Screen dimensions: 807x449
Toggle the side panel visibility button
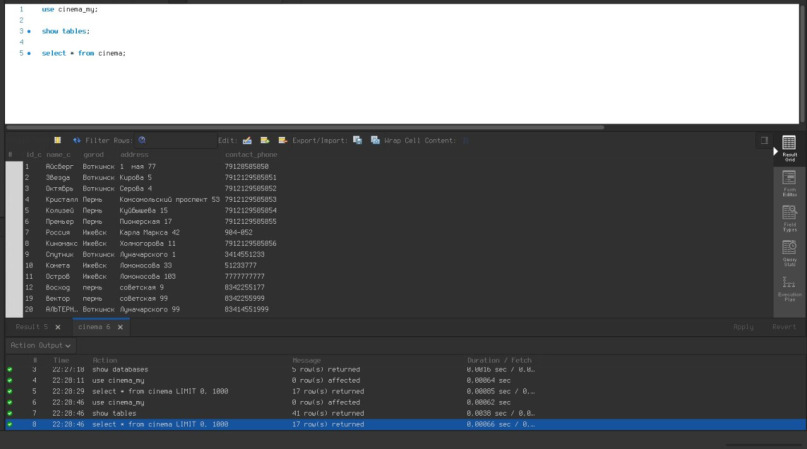(765, 141)
